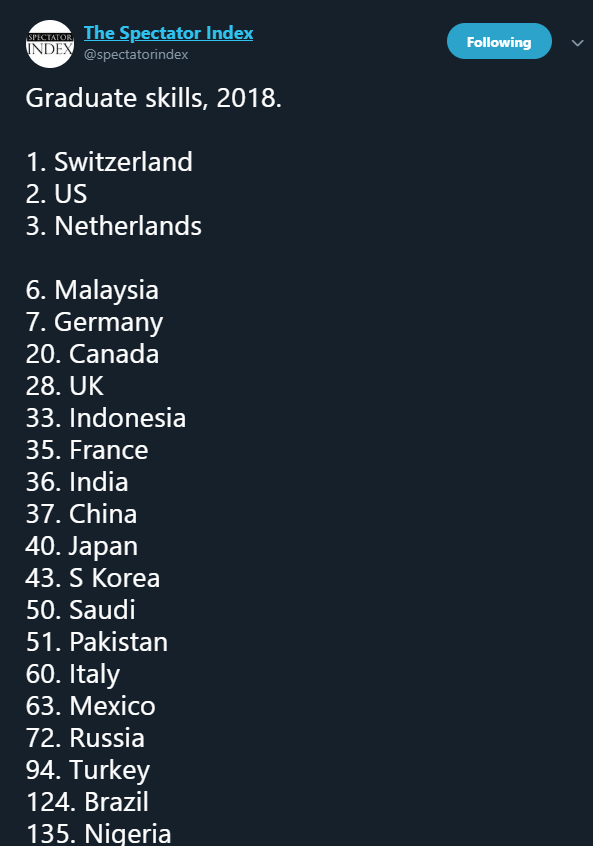Screen dimensions: 593x846
Task: Select the '7. Germany' line
Action: tap(94, 322)
